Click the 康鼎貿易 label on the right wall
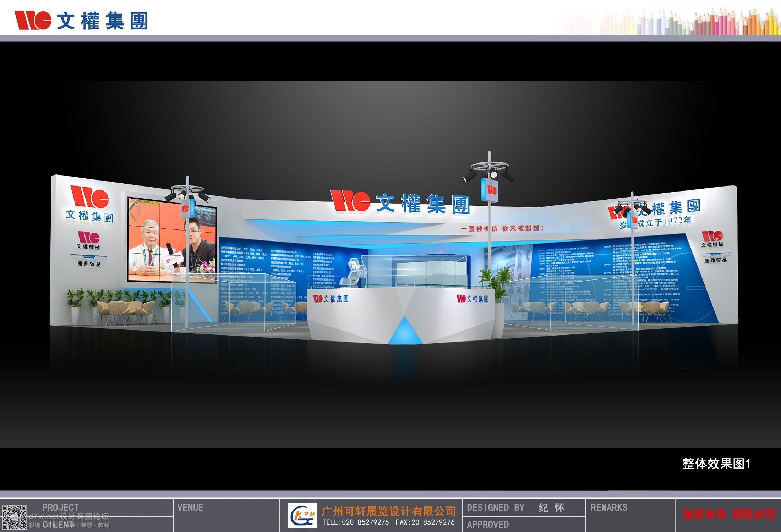 716,260
